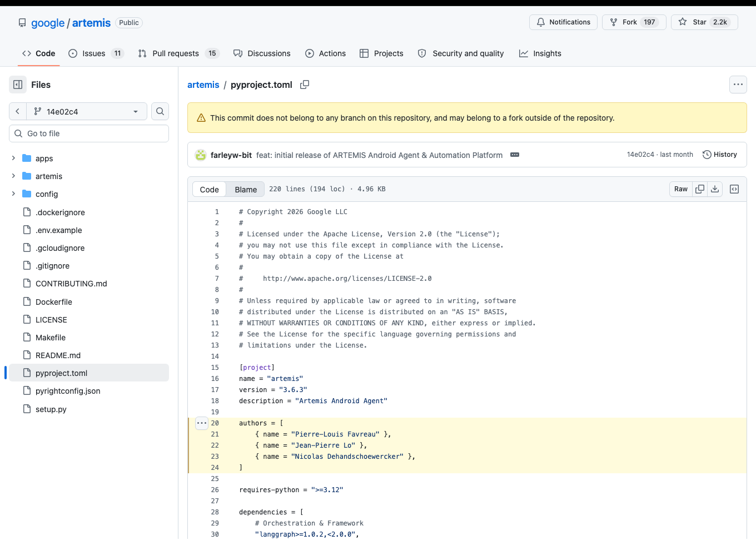Viewport: 756px width, 545px height.
Task: Click the '14e02c4 · last month' commit text
Action: (660, 155)
